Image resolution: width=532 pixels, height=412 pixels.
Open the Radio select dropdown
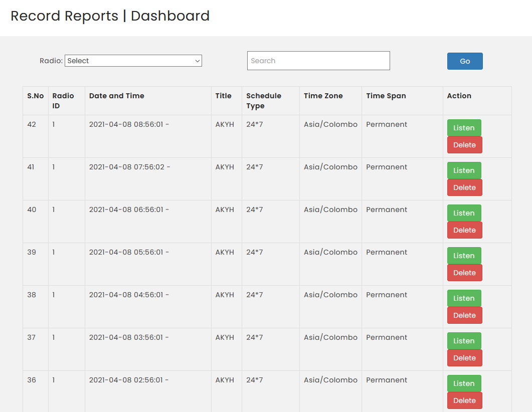click(133, 61)
